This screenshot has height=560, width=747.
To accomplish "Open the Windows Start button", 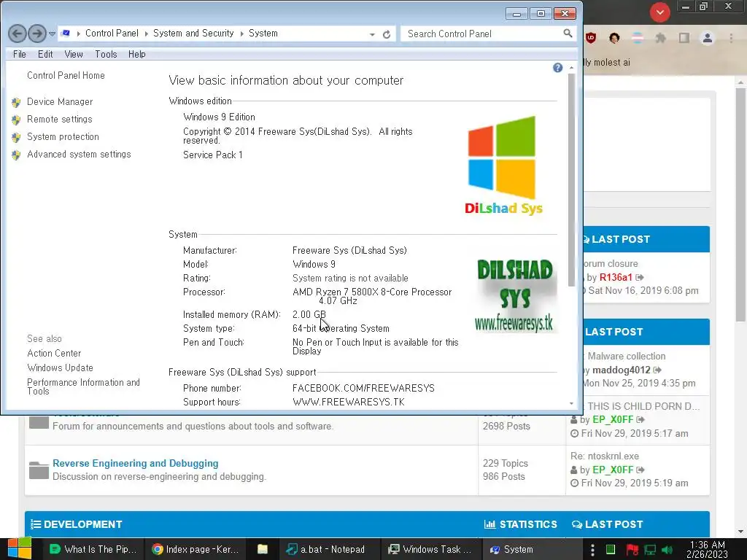I will pyautogui.click(x=20, y=549).
